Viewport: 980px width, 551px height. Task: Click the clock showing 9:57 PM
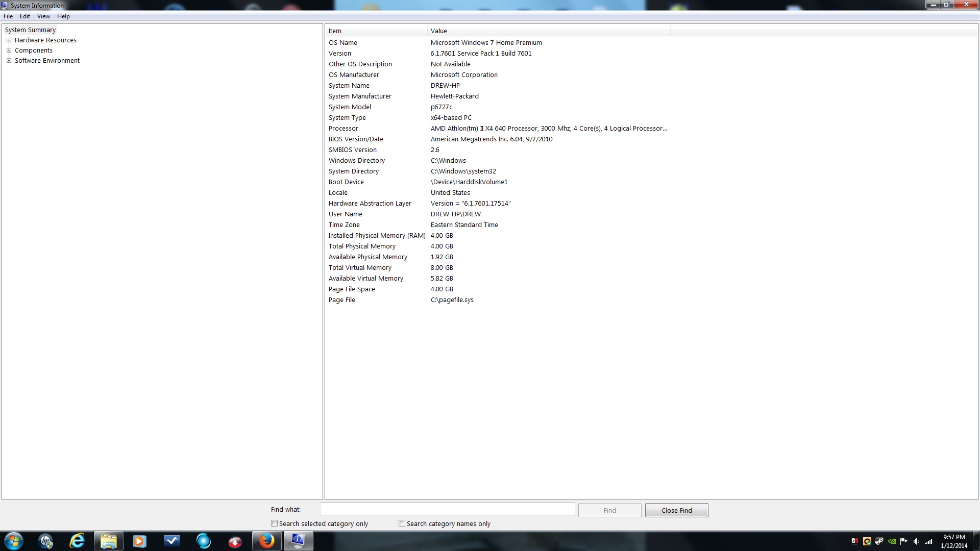(954, 537)
